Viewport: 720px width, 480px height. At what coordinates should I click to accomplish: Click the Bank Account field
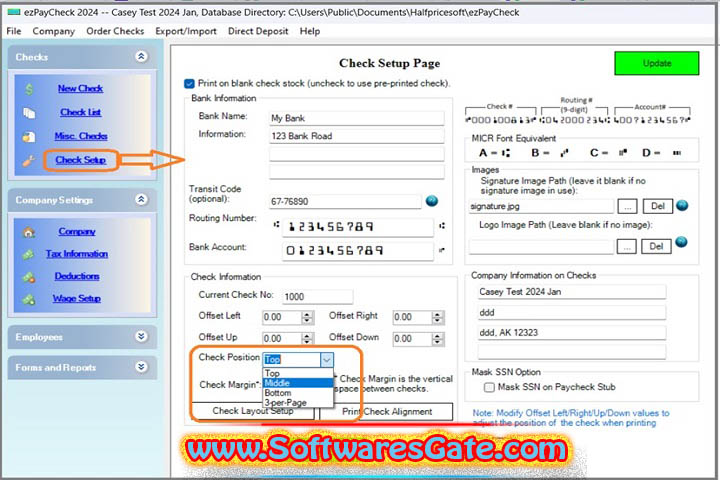coord(357,251)
